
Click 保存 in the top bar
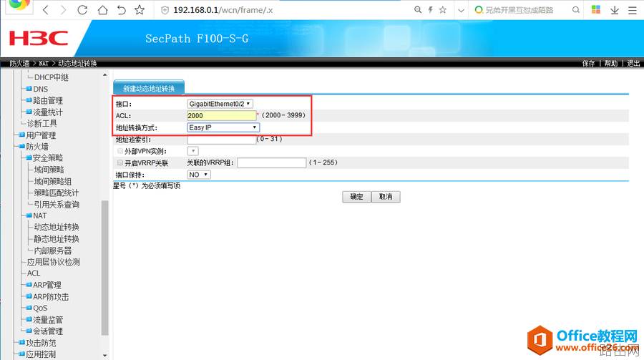tap(589, 63)
